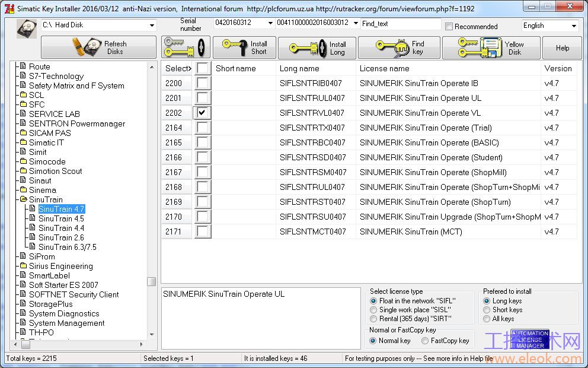Open the Simotion Scout folder
The image size is (588, 368).
(x=55, y=171)
